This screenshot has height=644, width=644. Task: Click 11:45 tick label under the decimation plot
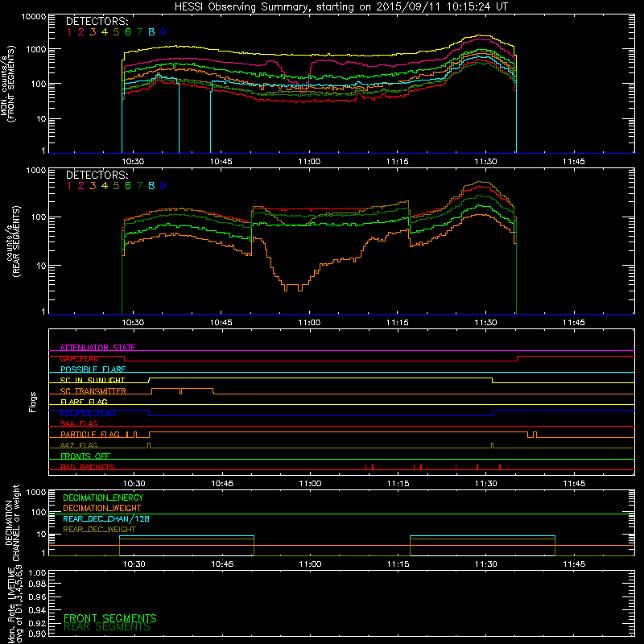(574, 564)
